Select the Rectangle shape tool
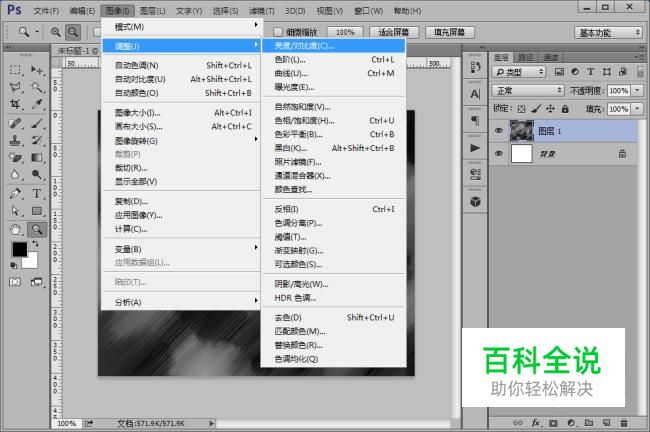 pyautogui.click(x=37, y=211)
